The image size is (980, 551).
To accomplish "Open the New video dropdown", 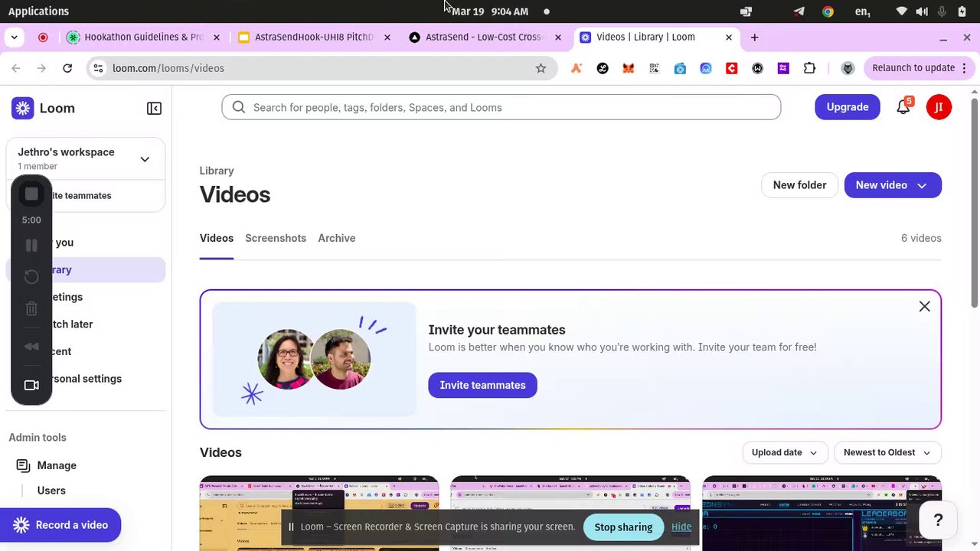I will pyautogui.click(x=893, y=185).
